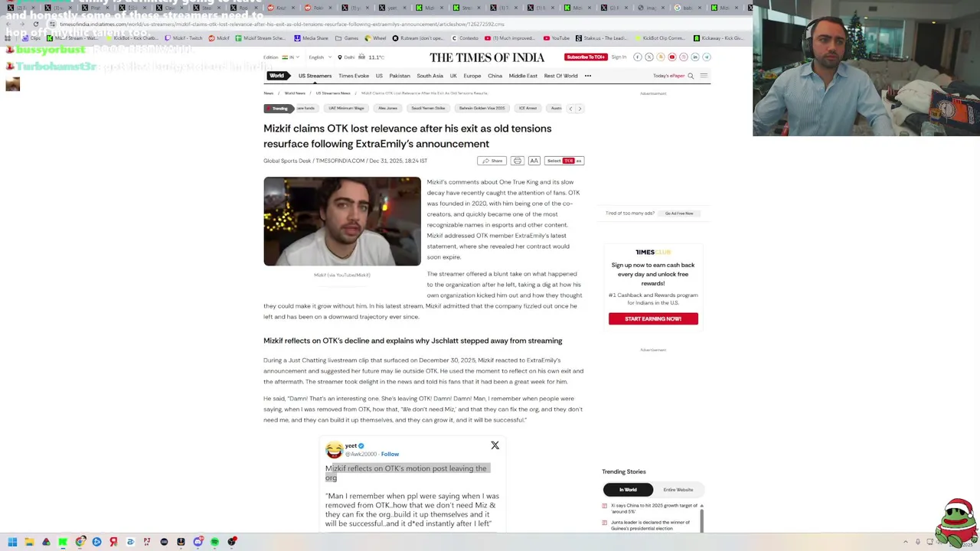Click the Windows Start button in the taskbar

pyautogui.click(x=12, y=542)
